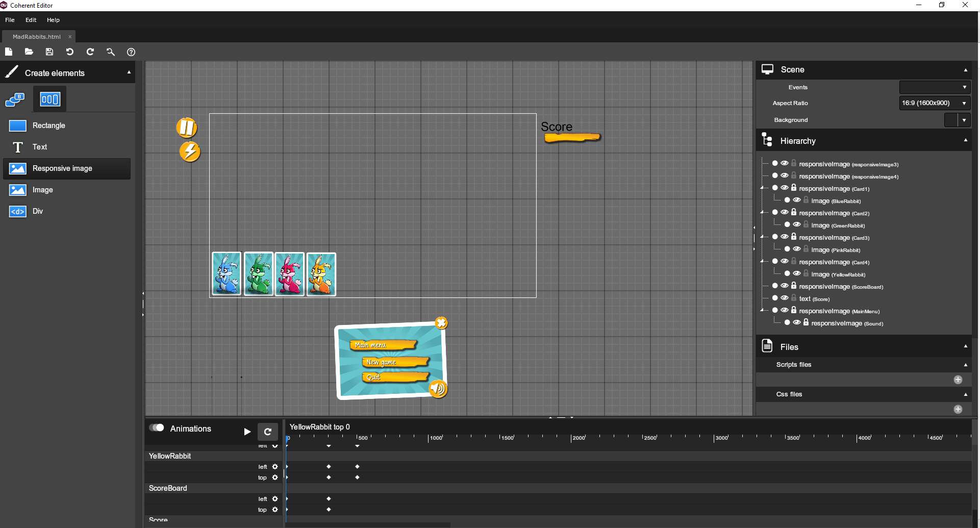Click the Undo arrow icon

pos(70,52)
